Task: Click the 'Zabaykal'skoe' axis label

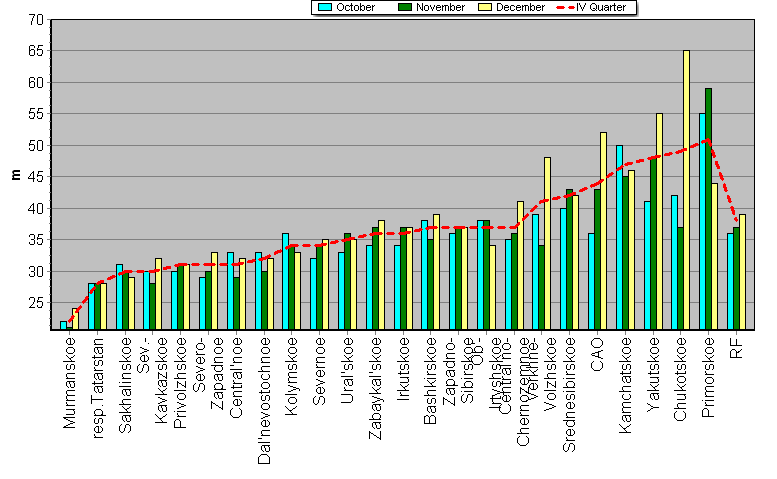Action: tap(375, 388)
